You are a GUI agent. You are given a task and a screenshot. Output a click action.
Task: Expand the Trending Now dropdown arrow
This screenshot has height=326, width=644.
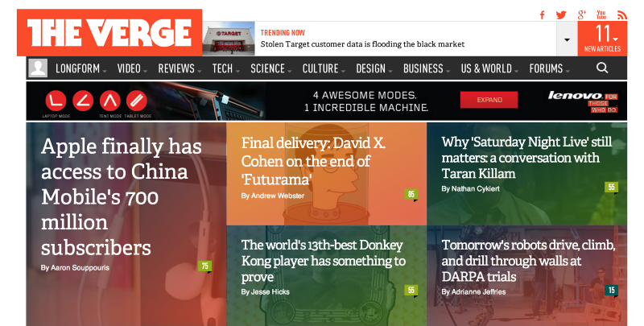click(567, 39)
